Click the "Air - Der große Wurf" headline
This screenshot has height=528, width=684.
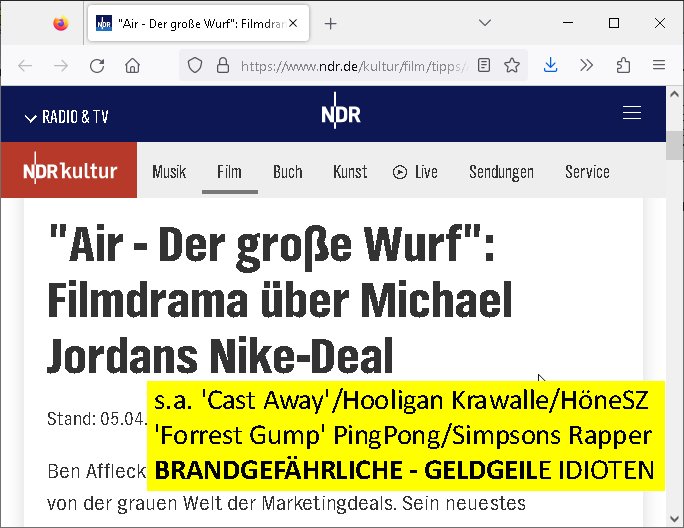(280, 300)
